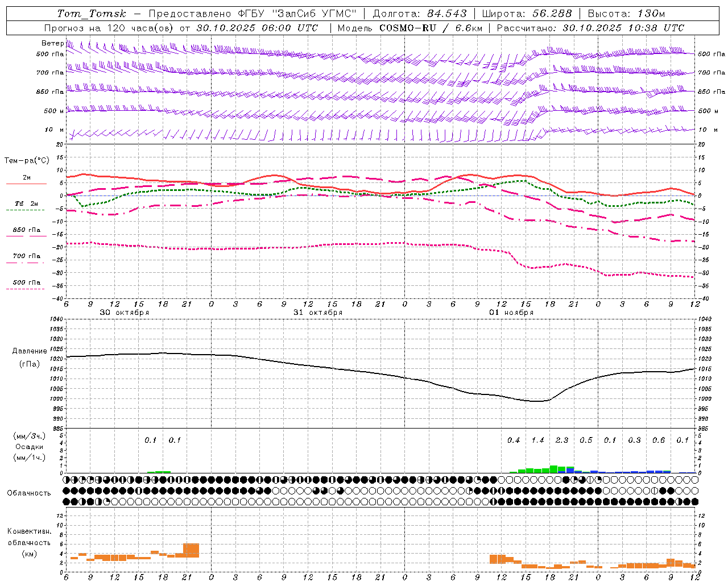
Task: Click the '0.4' precipitation amount value
Action: [514, 440]
